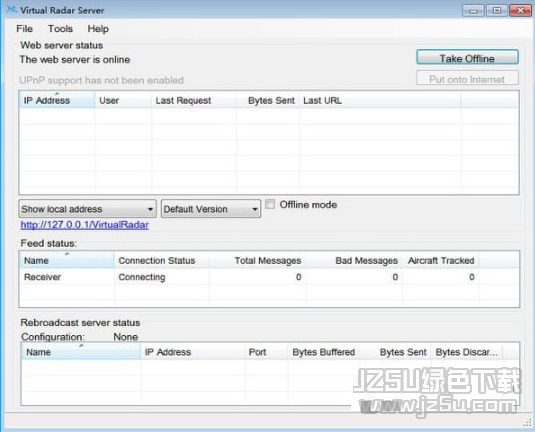Image resolution: width=535 pixels, height=432 pixels.
Task: Click the 'The web server is online' status text
Action: pos(75,59)
